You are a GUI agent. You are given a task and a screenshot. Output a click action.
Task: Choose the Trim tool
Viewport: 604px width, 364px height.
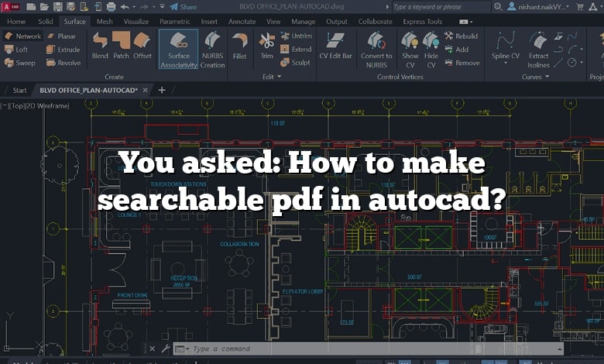(266, 46)
